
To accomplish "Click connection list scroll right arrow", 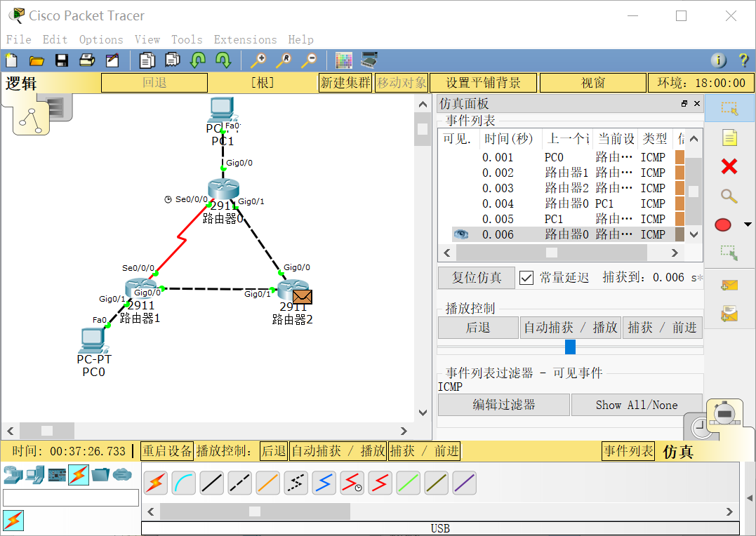I will click(729, 511).
